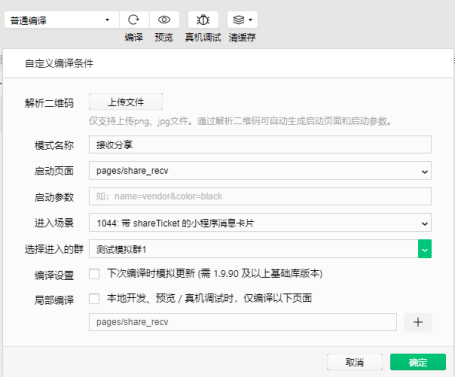The height and width of the screenshot is (378, 455).
Task: Confirm with the green 确定 button
Action: [418, 362]
